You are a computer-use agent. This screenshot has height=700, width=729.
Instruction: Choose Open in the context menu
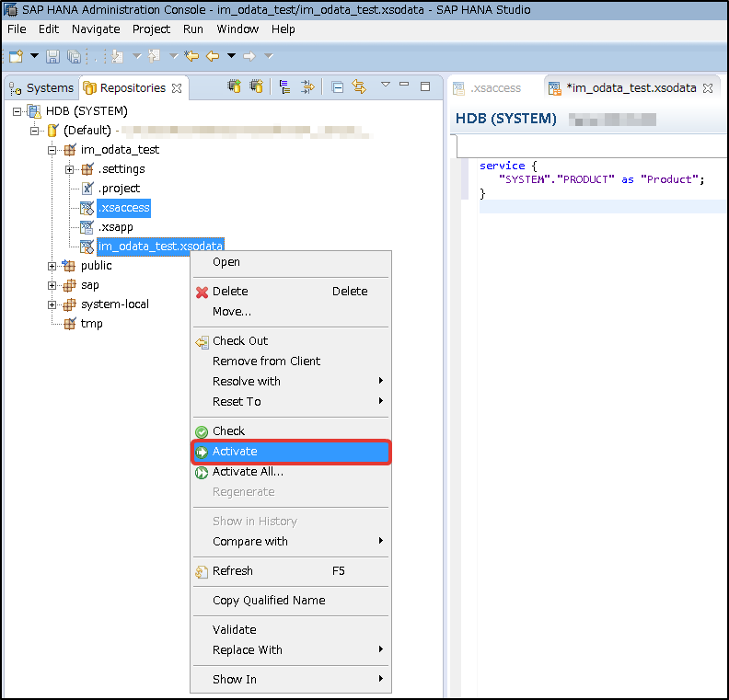(x=291, y=262)
